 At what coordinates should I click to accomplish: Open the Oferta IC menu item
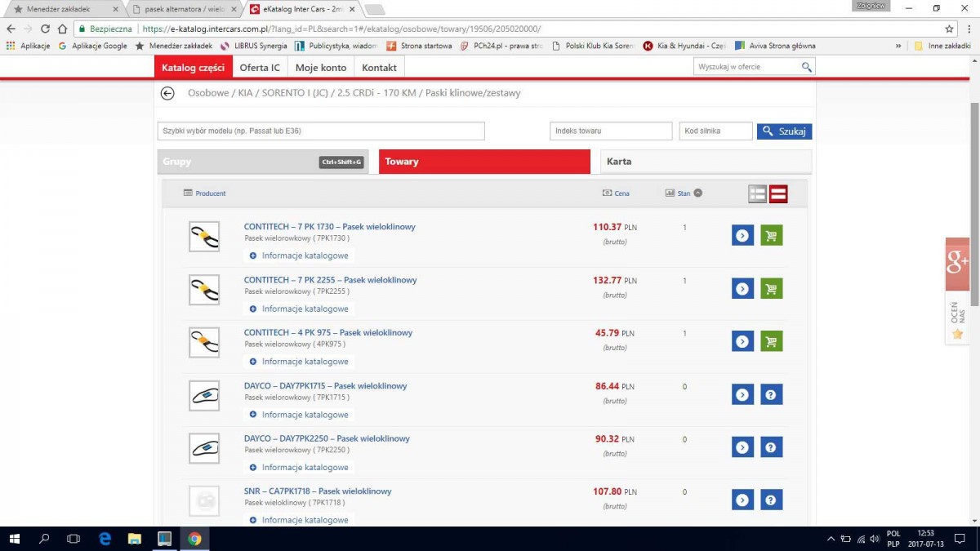(260, 68)
